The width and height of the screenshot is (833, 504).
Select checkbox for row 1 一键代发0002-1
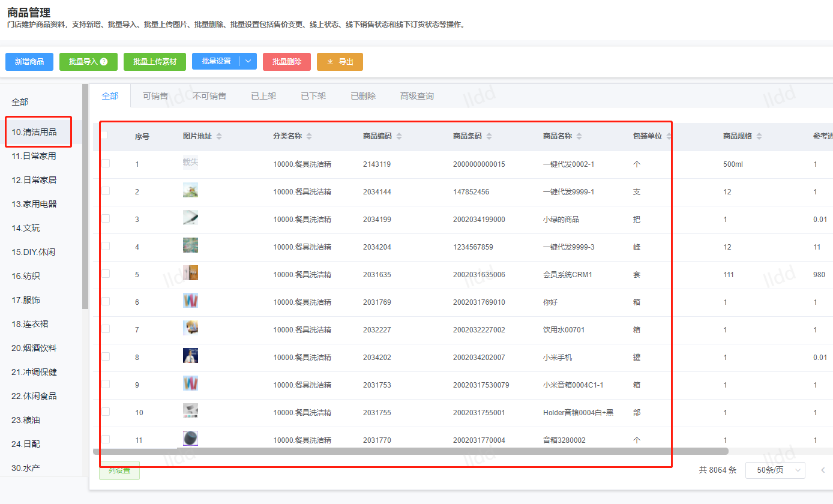106,163
